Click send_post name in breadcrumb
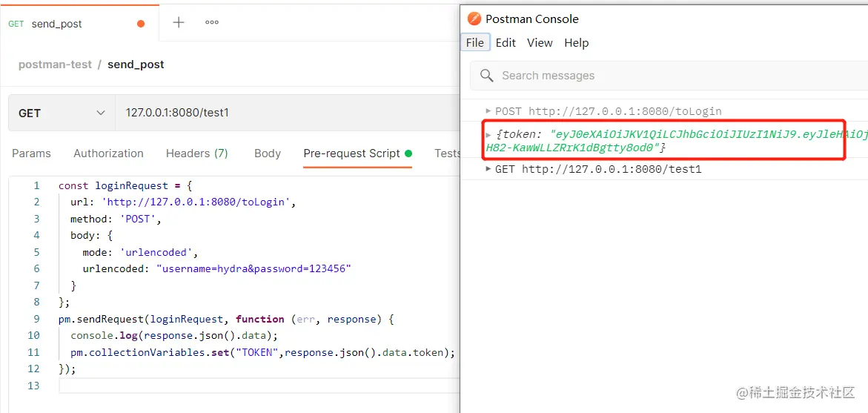The width and height of the screenshot is (868, 413). (136, 65)
